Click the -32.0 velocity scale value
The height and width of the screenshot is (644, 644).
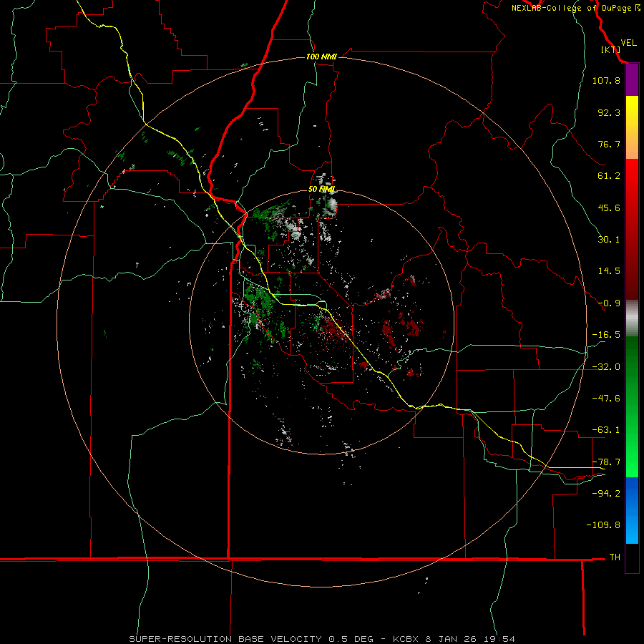(x=606, y=367)
